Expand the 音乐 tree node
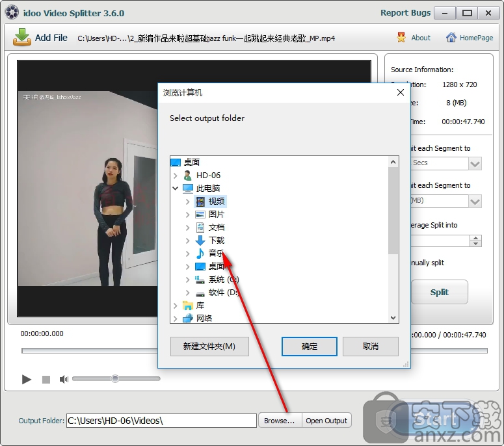 (x=188, y=254)
